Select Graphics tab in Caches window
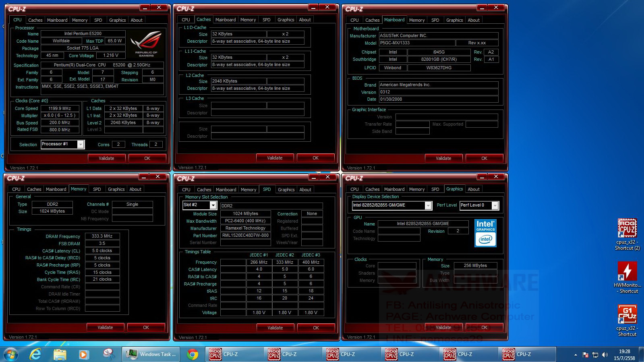644x362 pixels. pyautogui.click(x=286, y=20)
